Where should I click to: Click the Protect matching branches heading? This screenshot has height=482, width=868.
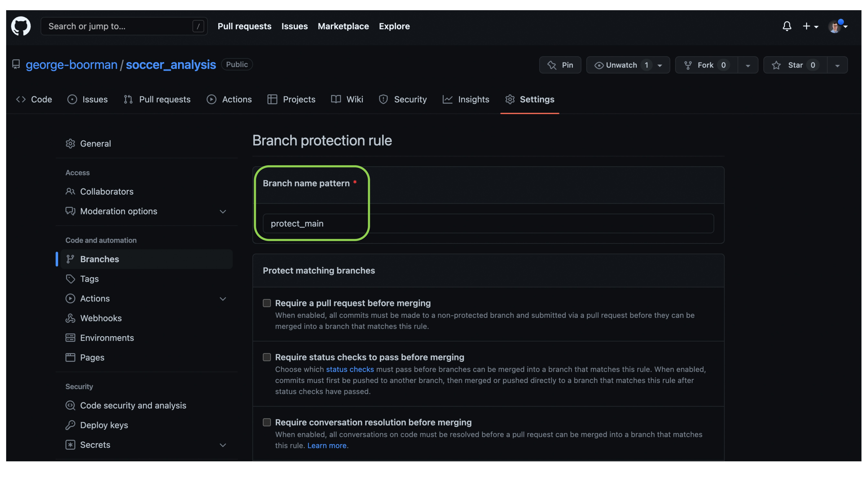coord(319,271)
